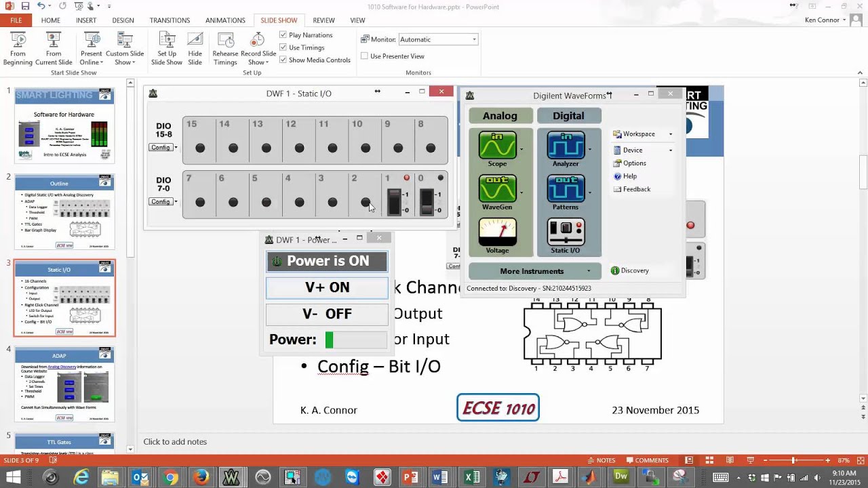
Task: Undo last action in quick access toolbar
Action: pyautogui.click(x=41, y=6)
